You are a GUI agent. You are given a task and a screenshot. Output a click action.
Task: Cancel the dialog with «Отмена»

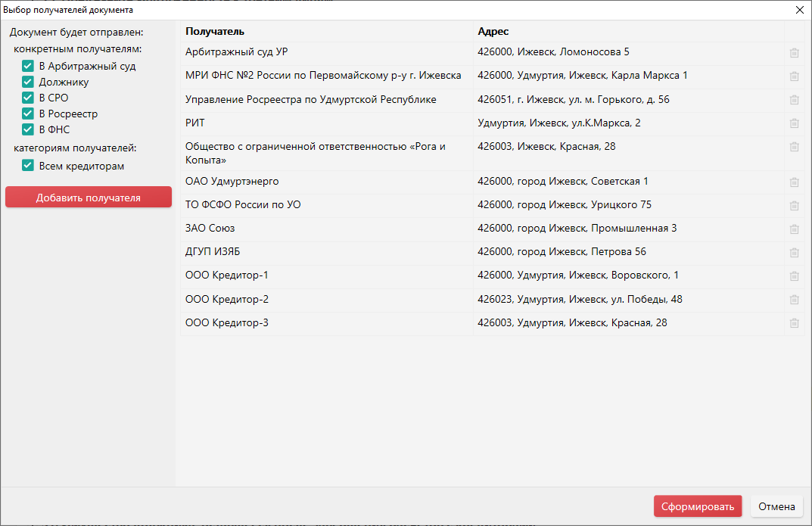click(776, 506)
